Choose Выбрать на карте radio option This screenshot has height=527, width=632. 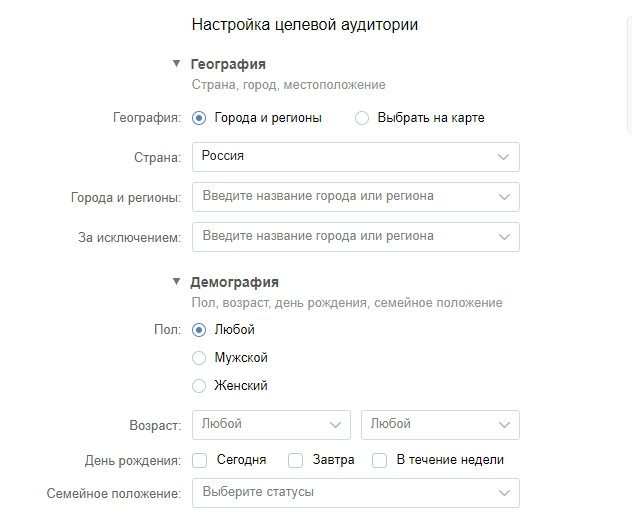click(x=362, y=118)
